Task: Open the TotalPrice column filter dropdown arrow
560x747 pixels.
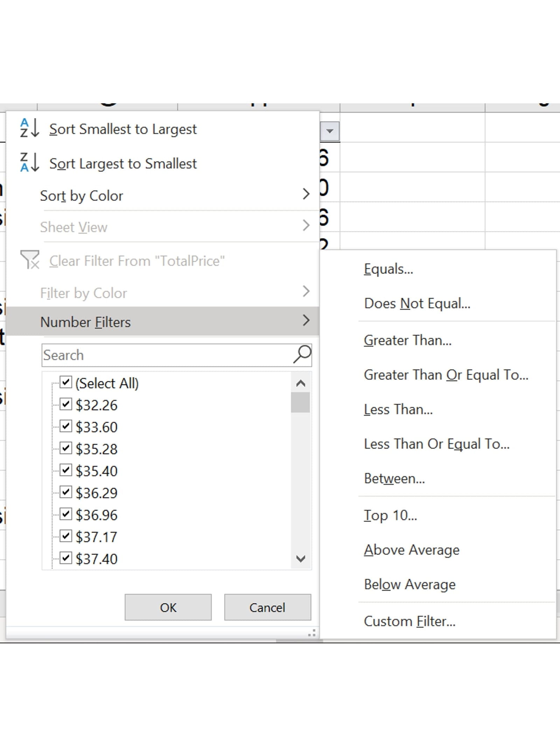Action: pos(329,131)
